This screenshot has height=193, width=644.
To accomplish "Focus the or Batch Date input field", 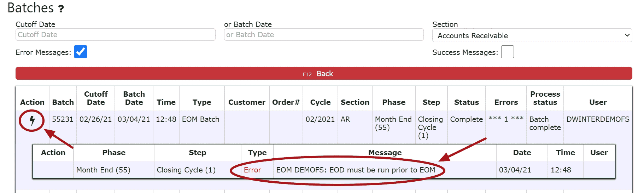I will click(324, 35).
